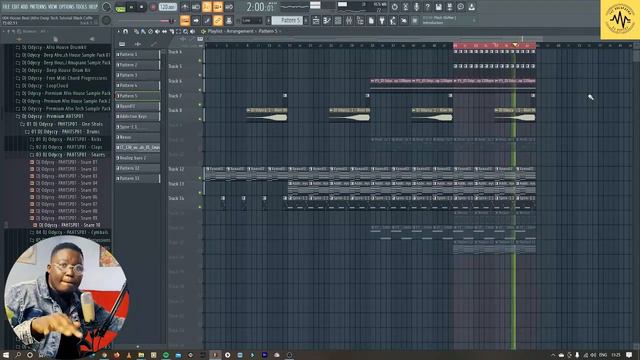Select the playlist delete tool

click(x=150, y=31)
